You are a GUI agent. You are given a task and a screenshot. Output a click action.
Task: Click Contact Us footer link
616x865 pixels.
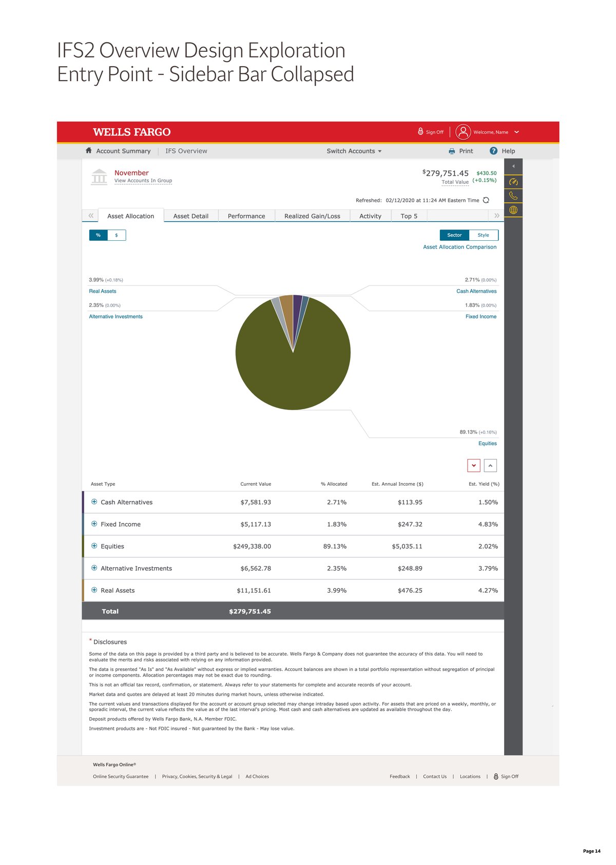tap(435, 776)
